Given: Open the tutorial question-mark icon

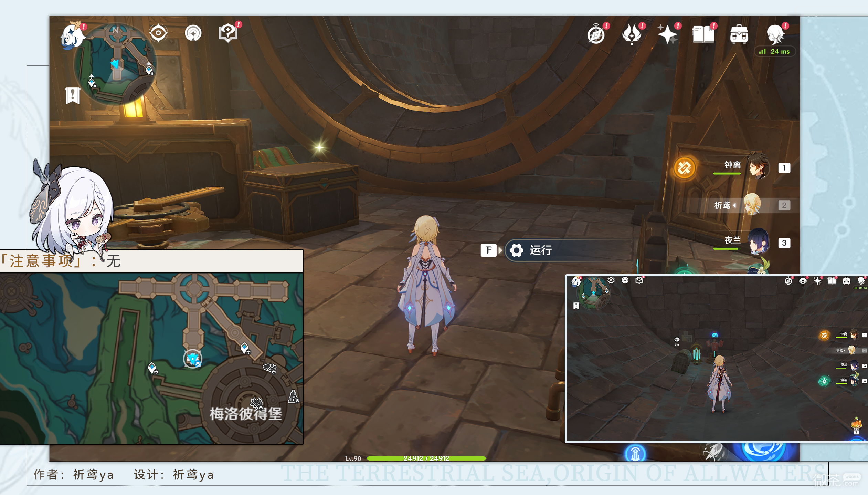Looking at the screenshot, I should (228, 33).
